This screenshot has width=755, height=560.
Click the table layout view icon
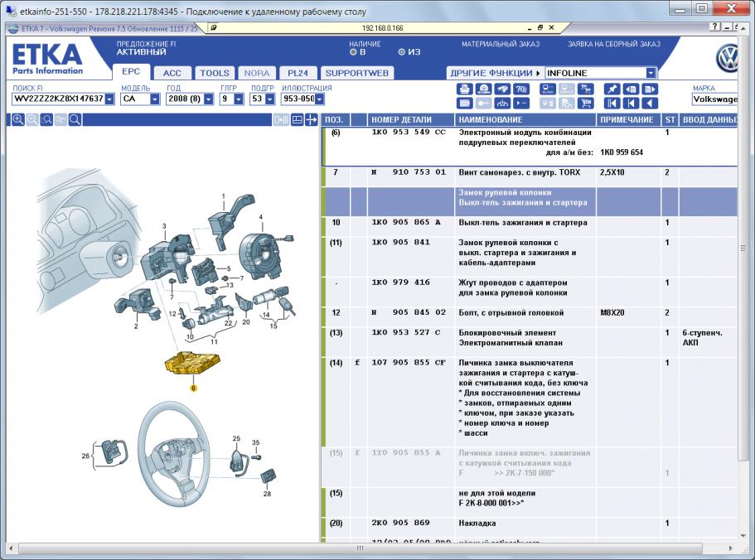297,120
